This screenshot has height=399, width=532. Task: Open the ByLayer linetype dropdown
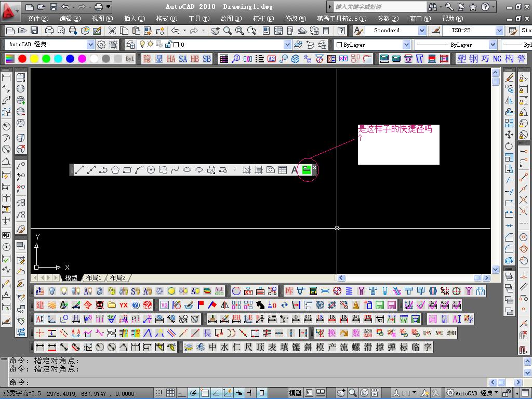click(x=493, y=45)
